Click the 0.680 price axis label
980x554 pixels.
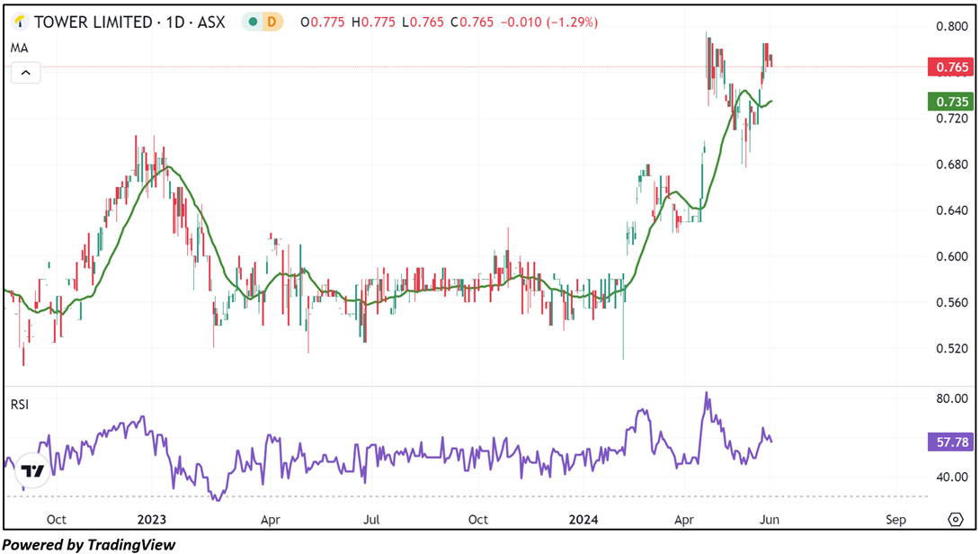click(x=952, y=165)
